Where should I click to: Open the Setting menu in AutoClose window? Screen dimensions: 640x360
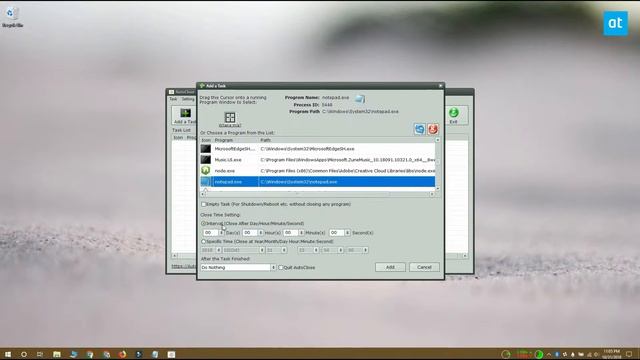click(x=188, y=99)
